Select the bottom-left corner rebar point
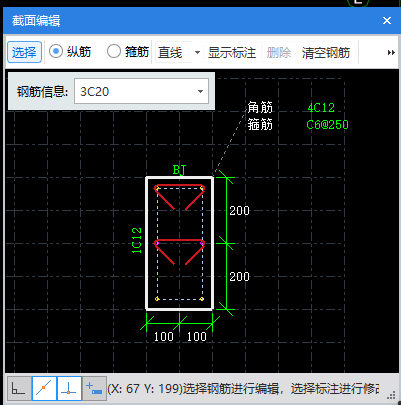The height and width of the screenshot is (405, 401). click(157, 299)
